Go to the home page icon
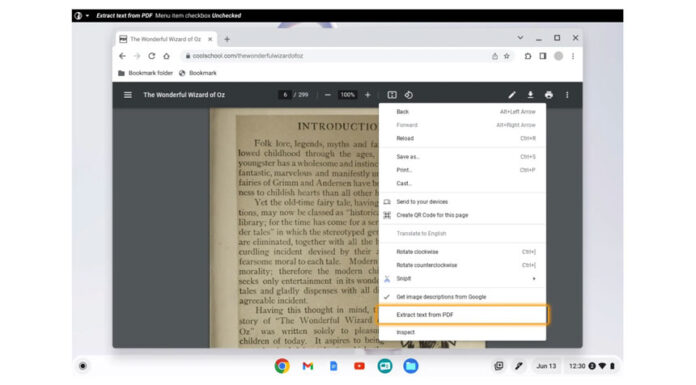 pos(166,56)
